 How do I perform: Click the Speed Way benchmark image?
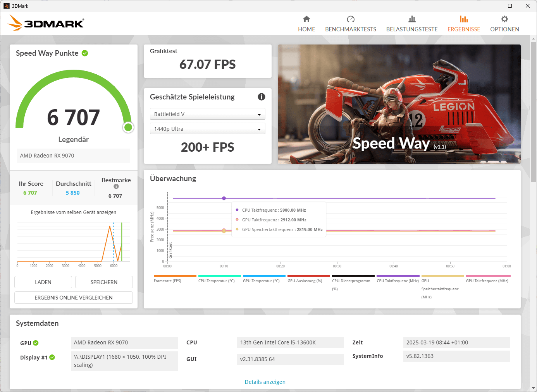click(399, 104)
